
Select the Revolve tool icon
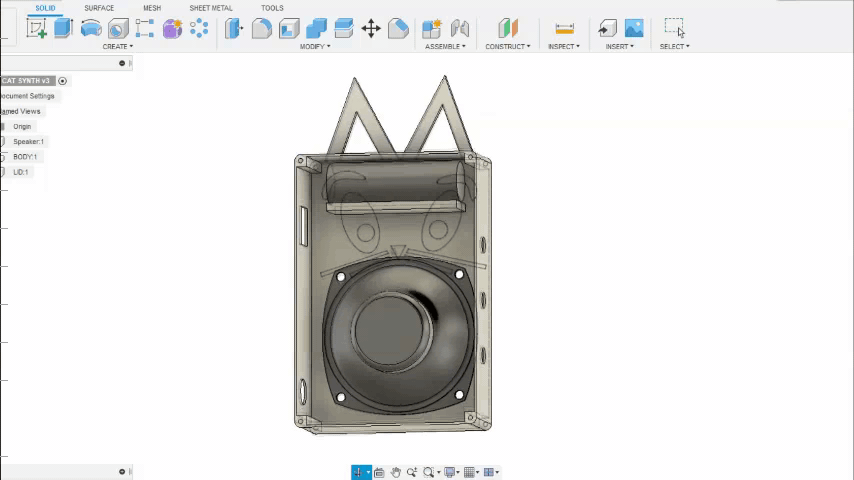coord(91,28)
